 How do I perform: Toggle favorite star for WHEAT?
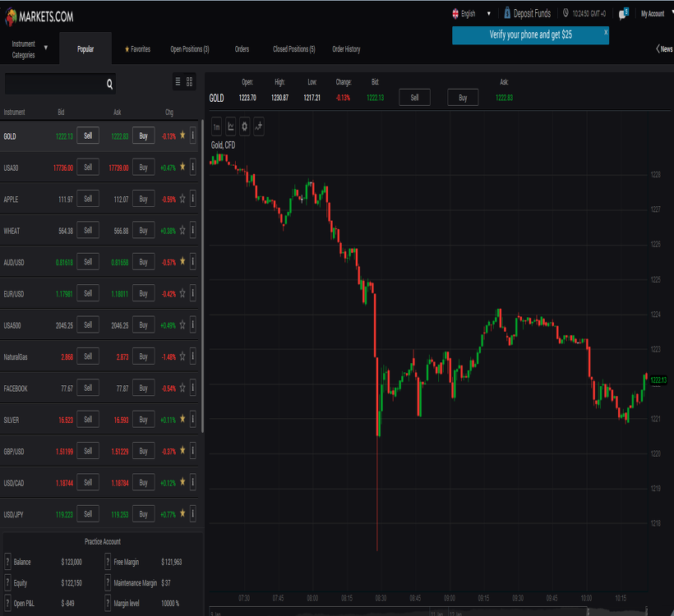[182, 230]
